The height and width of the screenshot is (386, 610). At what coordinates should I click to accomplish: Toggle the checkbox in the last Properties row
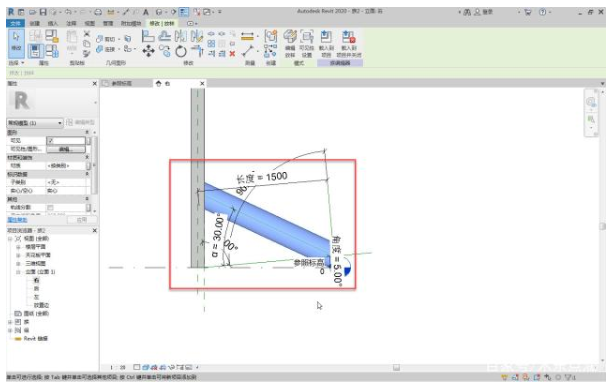tap(51, 207)
